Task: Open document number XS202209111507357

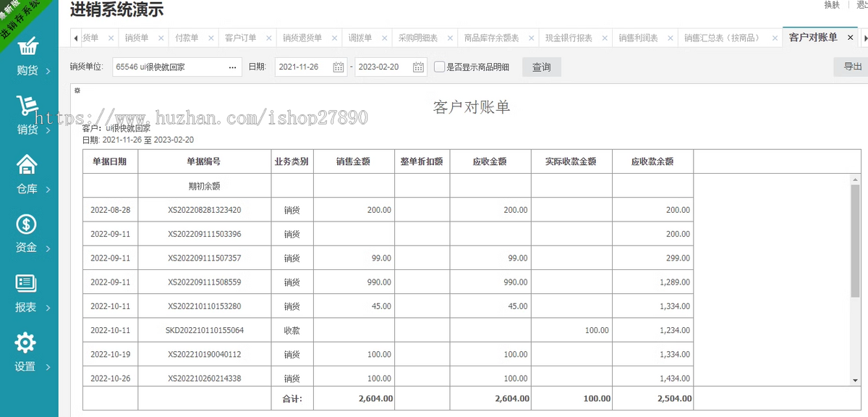Action: (205, 258)
